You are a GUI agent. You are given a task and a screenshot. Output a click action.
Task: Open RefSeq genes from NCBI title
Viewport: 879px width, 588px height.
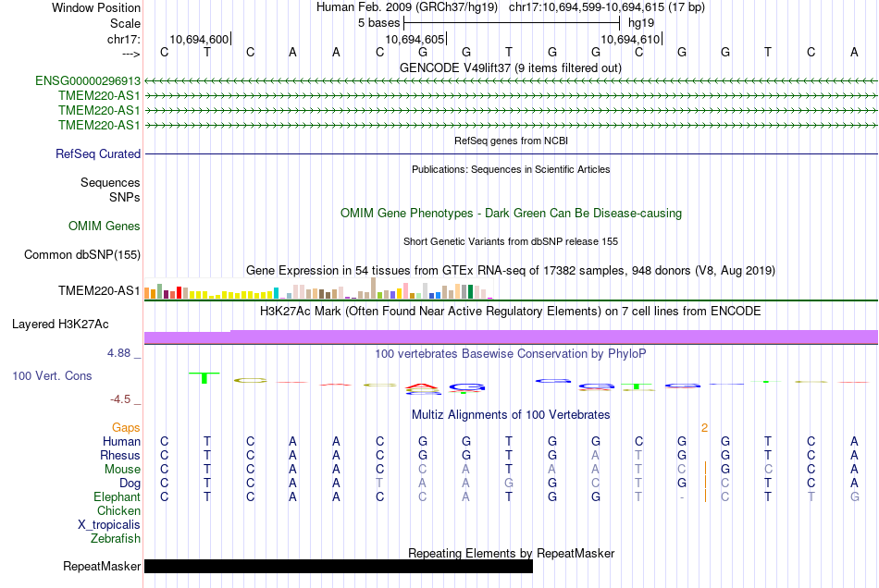511,141
